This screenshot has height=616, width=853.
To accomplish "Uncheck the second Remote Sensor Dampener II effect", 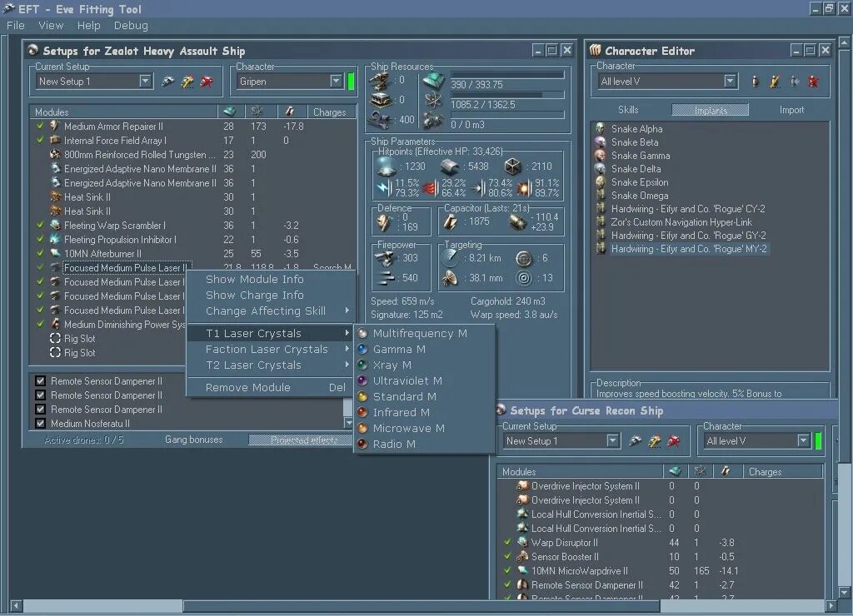I will (x=40, y=395).
